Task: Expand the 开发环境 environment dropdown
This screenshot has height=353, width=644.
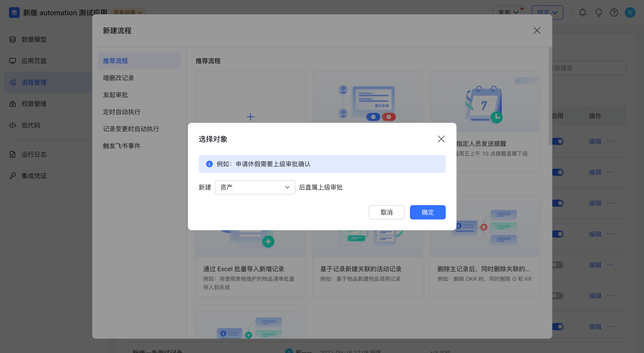Action: pos(128,12)
